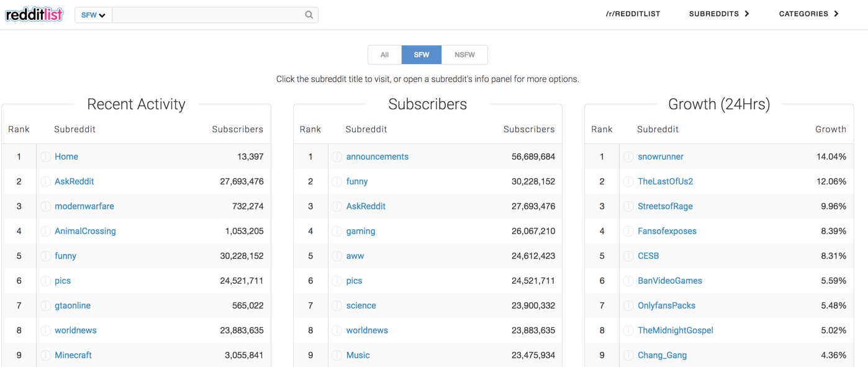This screenshot has width=868, height=367.
Task: Click the 14.04% growth value
Action: pyautogui.click(x=831, y=156)
